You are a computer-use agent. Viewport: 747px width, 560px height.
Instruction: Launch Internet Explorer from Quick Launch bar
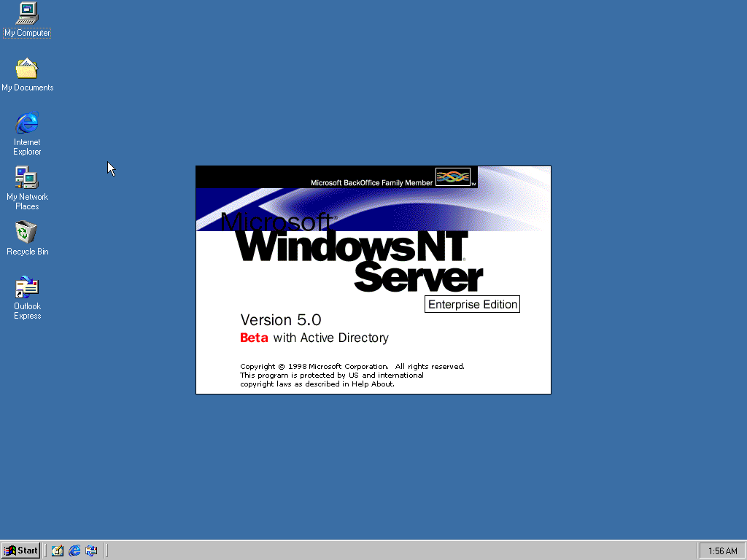(74, 551)
